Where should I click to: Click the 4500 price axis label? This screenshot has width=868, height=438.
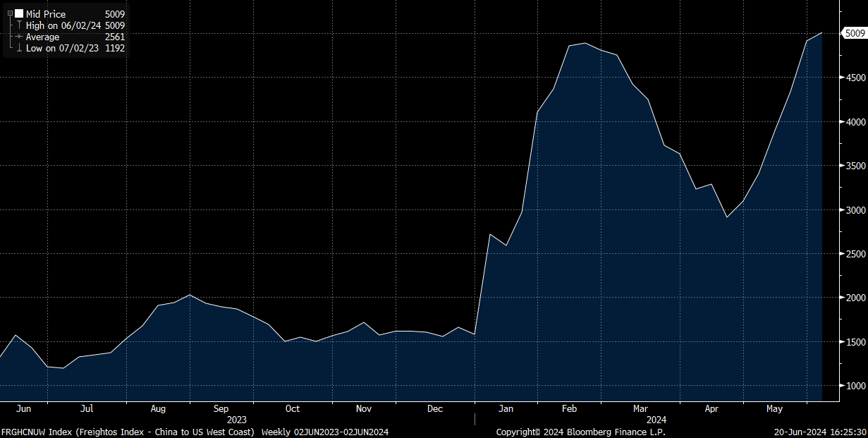[x=855, y=78]
